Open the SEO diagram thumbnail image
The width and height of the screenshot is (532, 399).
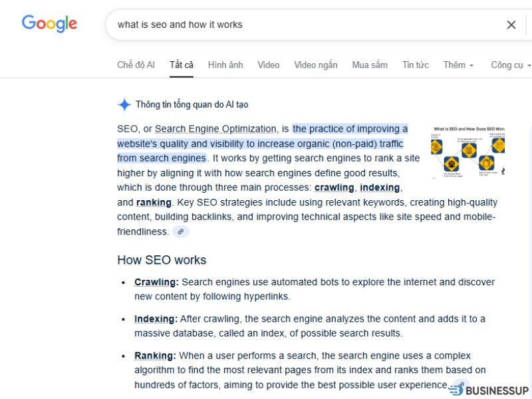(x=467, y=152)
